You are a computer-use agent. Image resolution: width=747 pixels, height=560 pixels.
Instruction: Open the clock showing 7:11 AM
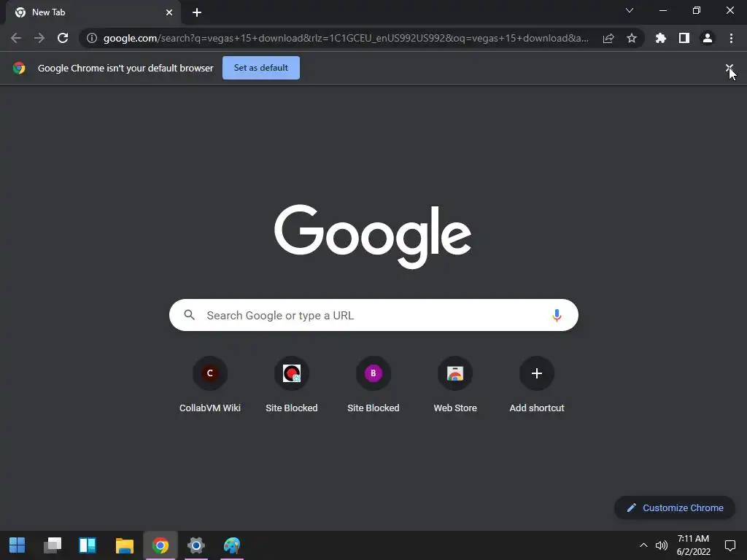click(693, 545)
